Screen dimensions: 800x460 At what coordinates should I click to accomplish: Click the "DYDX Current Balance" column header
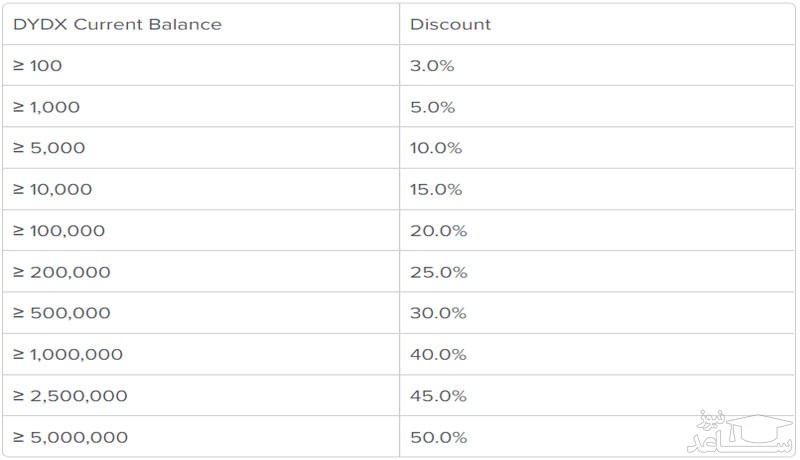click(x=117, y=24)
